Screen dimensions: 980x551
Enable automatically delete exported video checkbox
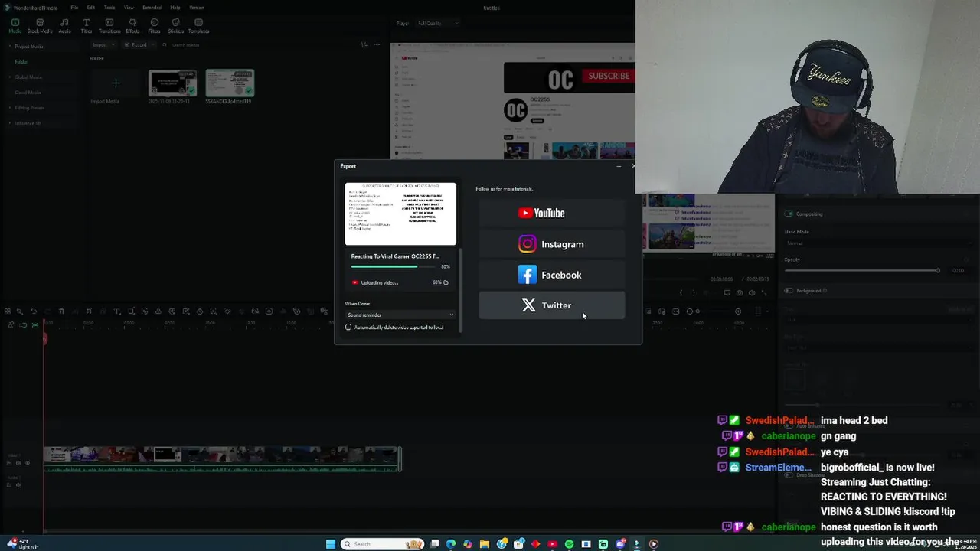[x=348, y=328]
